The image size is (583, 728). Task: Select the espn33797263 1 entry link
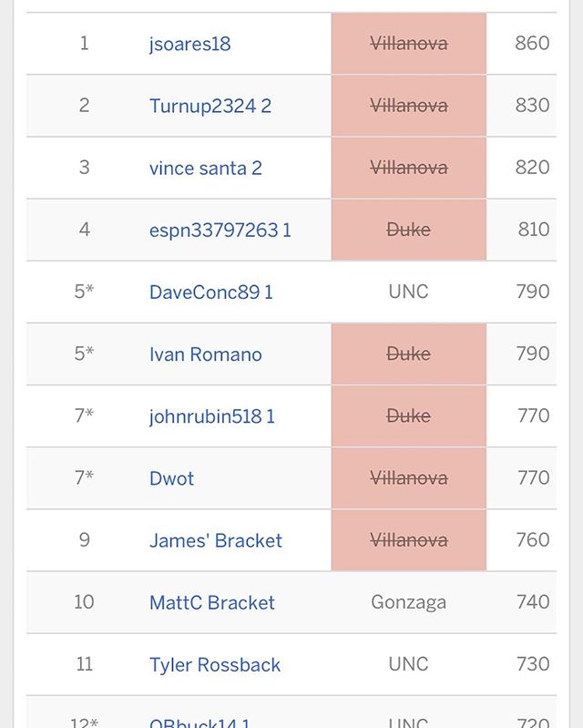pyautogui.click(x=220, y=230)
